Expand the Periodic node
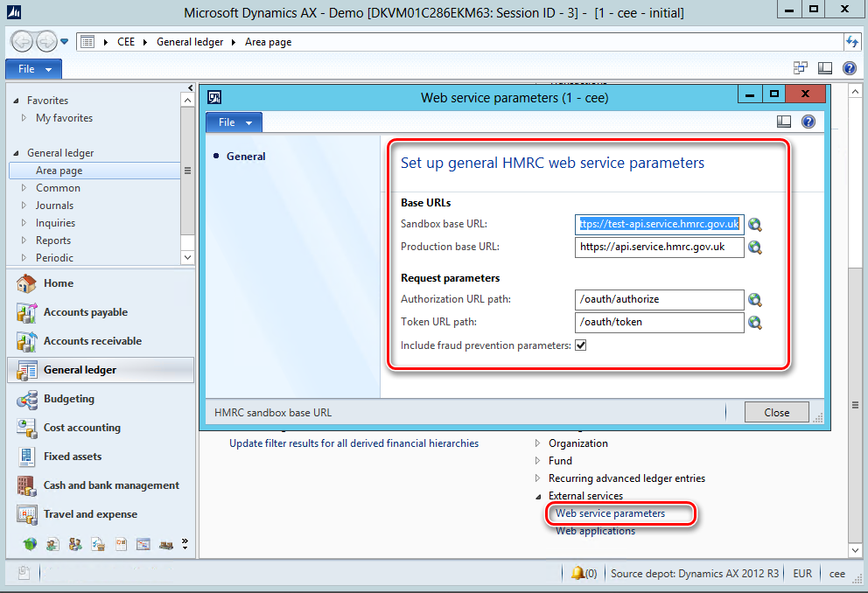 click(24, 258)
